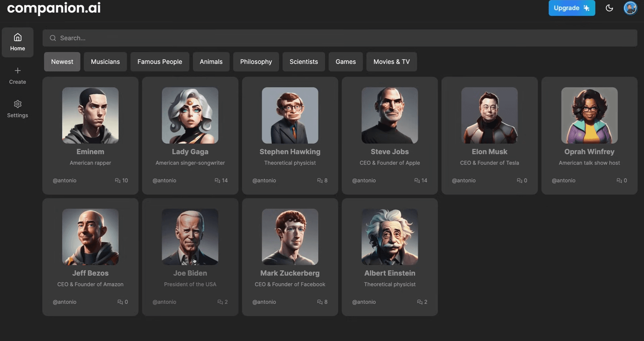The height and width of the screenshot is (341, 644).
Task: Click Jeff Bezos' message count icon
Action: pyautogui.click(x=120, y=302)
